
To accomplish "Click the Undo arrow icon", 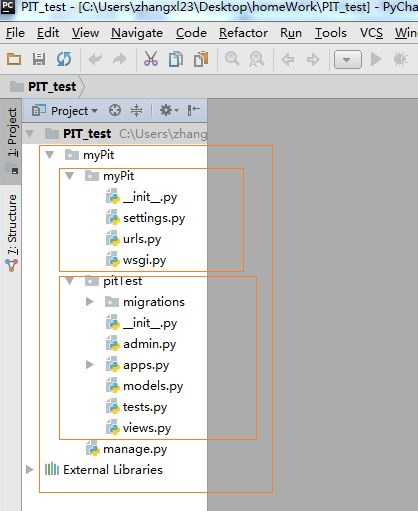I will [95, 59].
